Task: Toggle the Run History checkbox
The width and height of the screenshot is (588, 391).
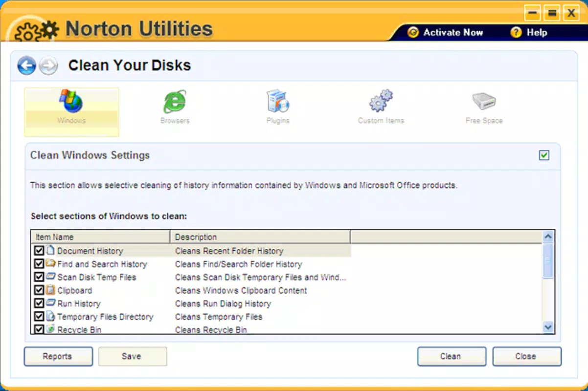Action: point(39,304)
